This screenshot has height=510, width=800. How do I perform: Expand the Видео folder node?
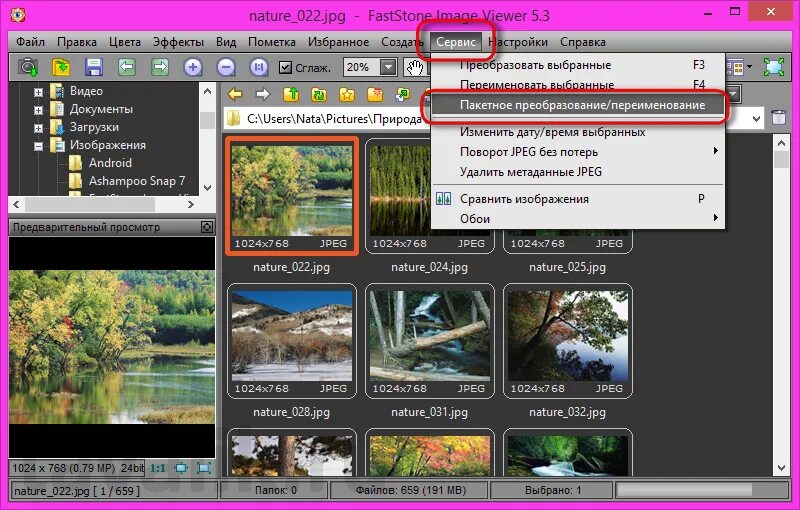38,92
